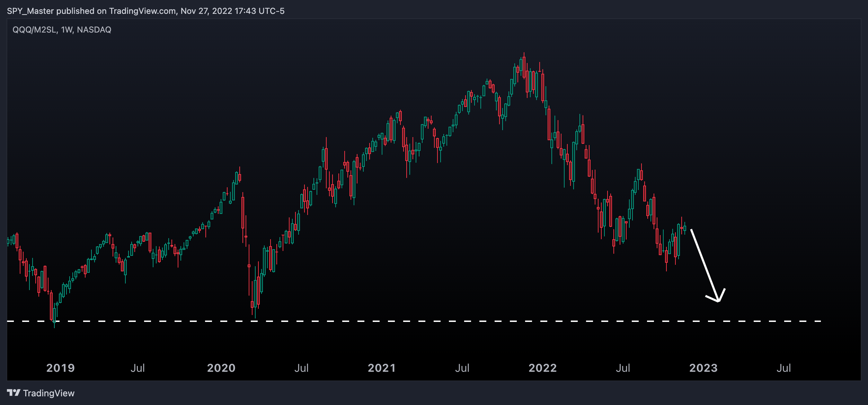Screen dimensions: 868x405
Task: Click the TradingView wordmark text
Action: point(49,393)
